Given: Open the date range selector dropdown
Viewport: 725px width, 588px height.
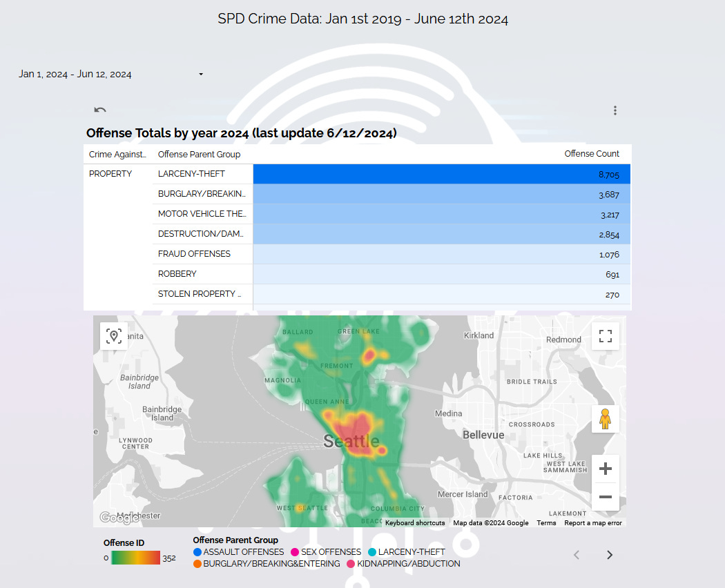Looking at the screenshot, I should pos(110,74).
